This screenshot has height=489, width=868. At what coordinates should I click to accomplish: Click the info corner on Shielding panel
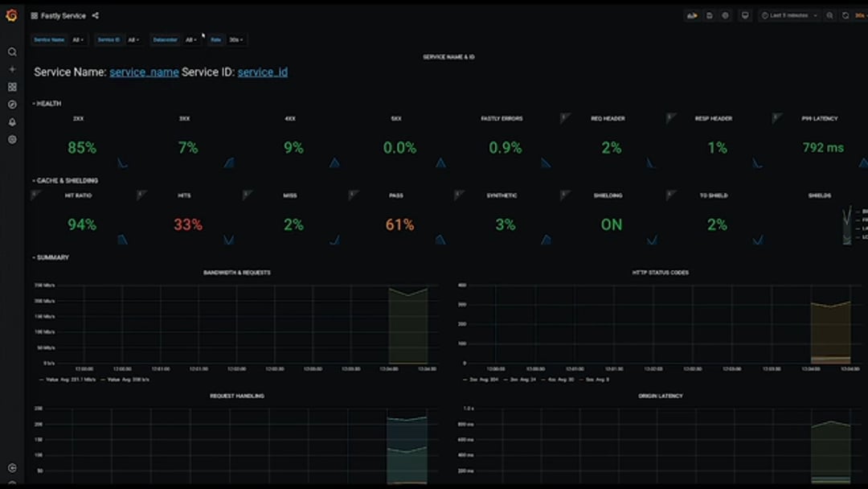563,194
